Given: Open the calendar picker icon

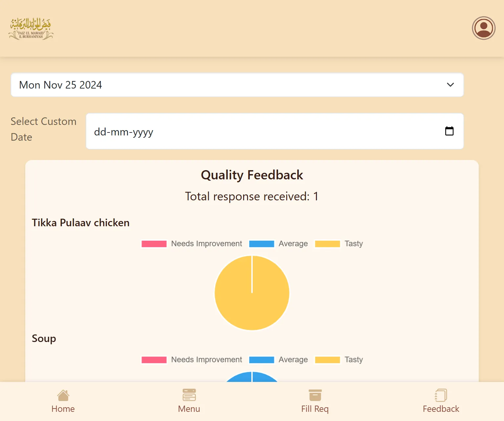Looking at the screenshot, I should point(449,131).
